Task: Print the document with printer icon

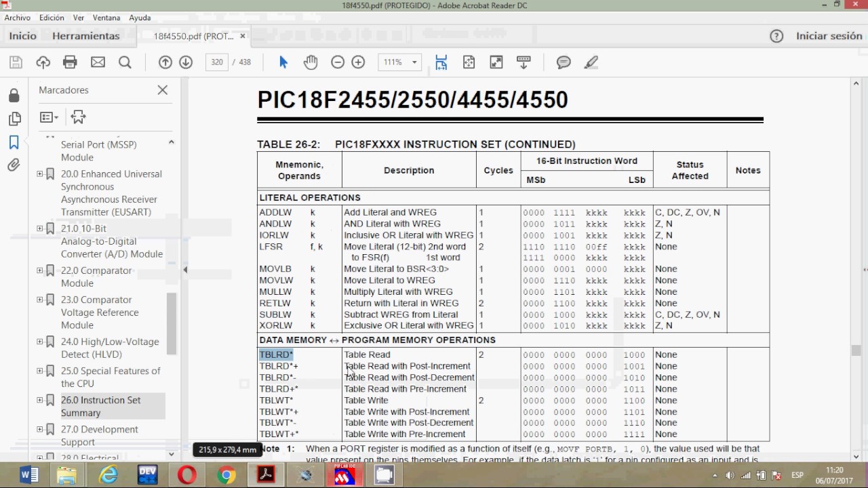Action: (x=70, y=62)
